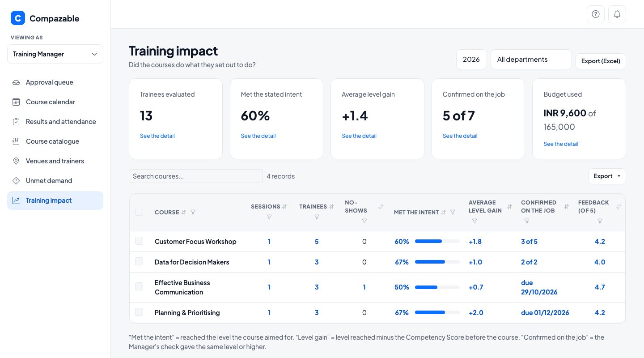Go to Approval queue
This screenshot has width=644, height=358.
coord(55,82)
